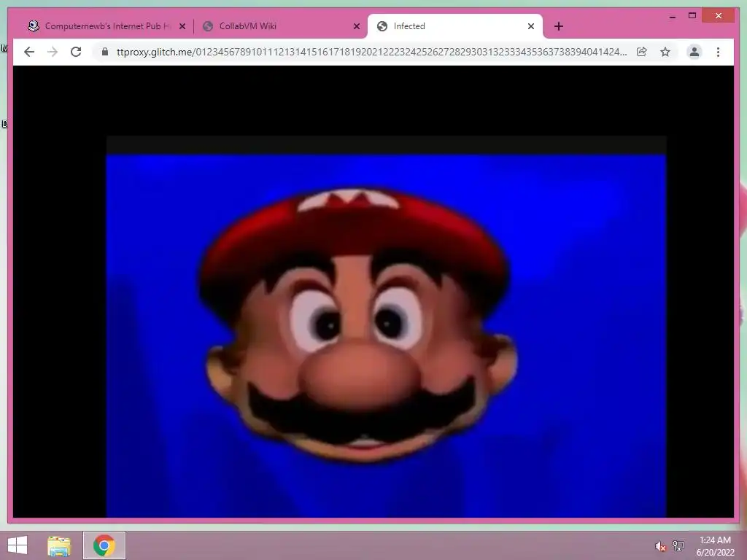Click the ttproxy.glitch.me address bar
Viewport: 747px width, 560px height.
coord(371,52)
